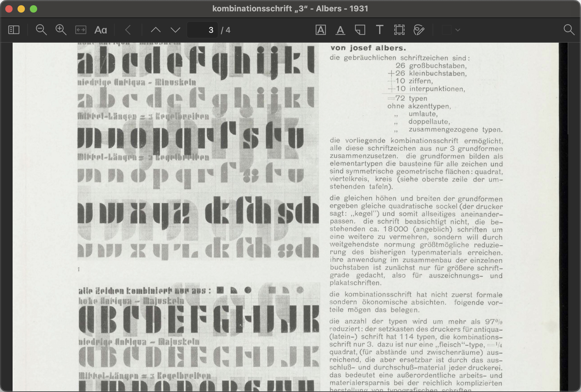Select the freehand drawing tool

click(419, 30)
